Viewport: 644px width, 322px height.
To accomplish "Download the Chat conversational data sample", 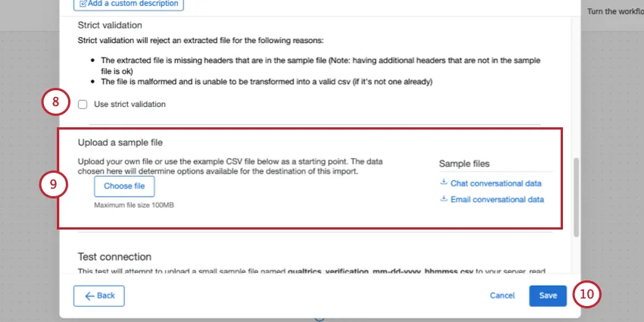I will [x=496, y=183].
